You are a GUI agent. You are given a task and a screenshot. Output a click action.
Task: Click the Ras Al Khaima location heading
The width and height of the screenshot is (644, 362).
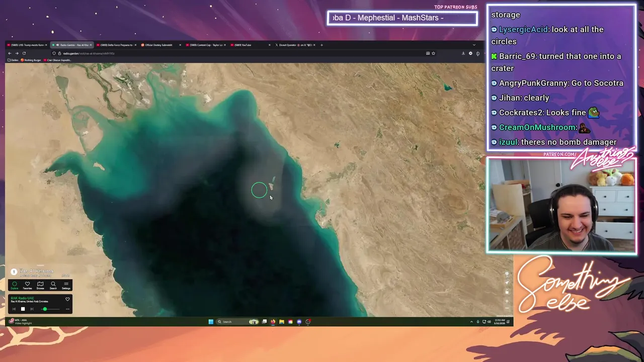click(x=36, y=271)
